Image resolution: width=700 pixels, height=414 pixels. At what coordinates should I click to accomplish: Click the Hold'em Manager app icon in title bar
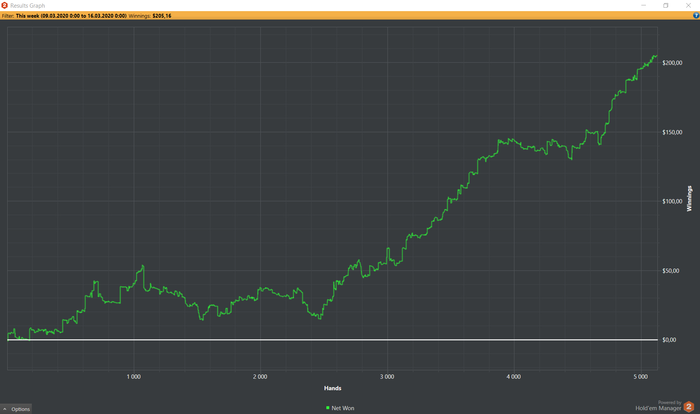4,5
